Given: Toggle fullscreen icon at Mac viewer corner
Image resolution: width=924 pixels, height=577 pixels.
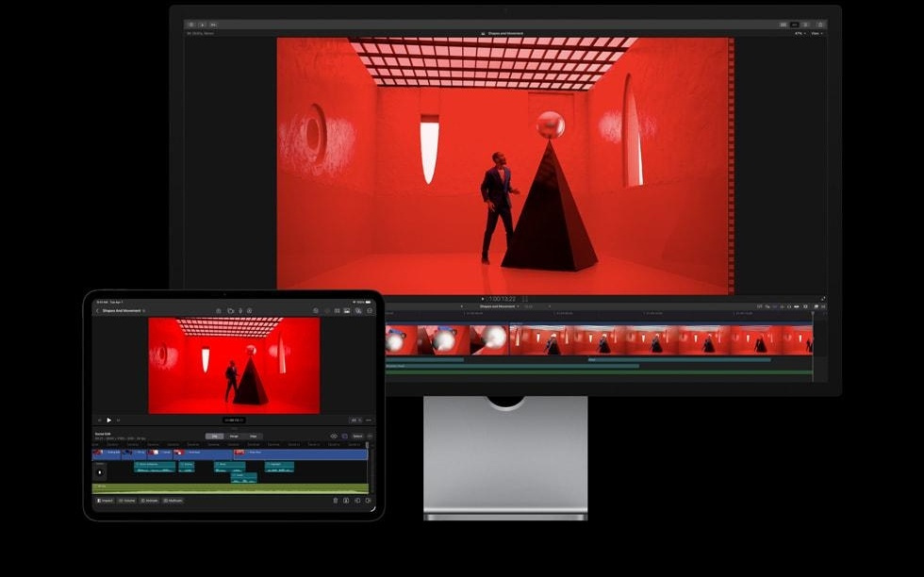Looking at the screenshot, I should pos(823,299).
